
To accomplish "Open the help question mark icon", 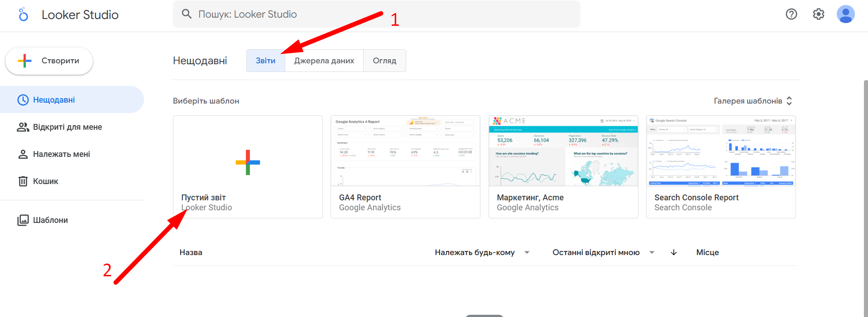I will pos(791,14).
